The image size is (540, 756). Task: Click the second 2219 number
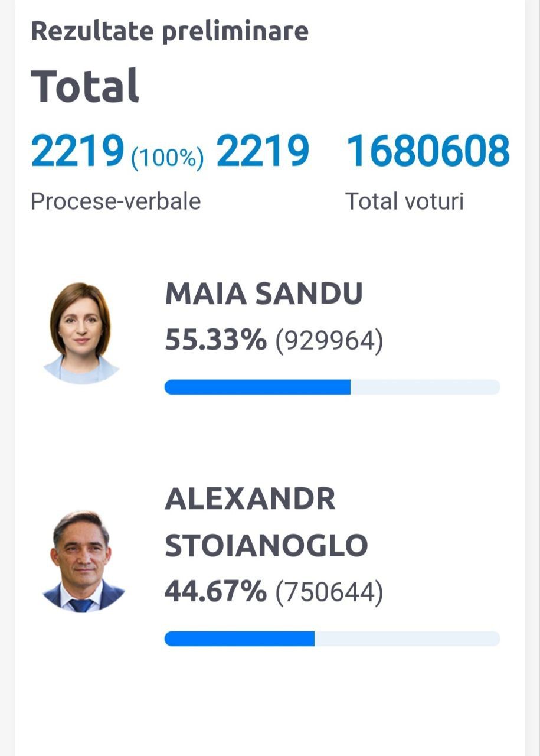coord(263,151)
